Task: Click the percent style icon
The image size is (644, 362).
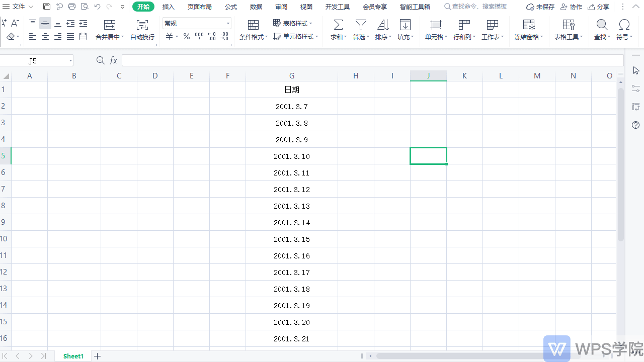Action: click(x=186, y=37)
